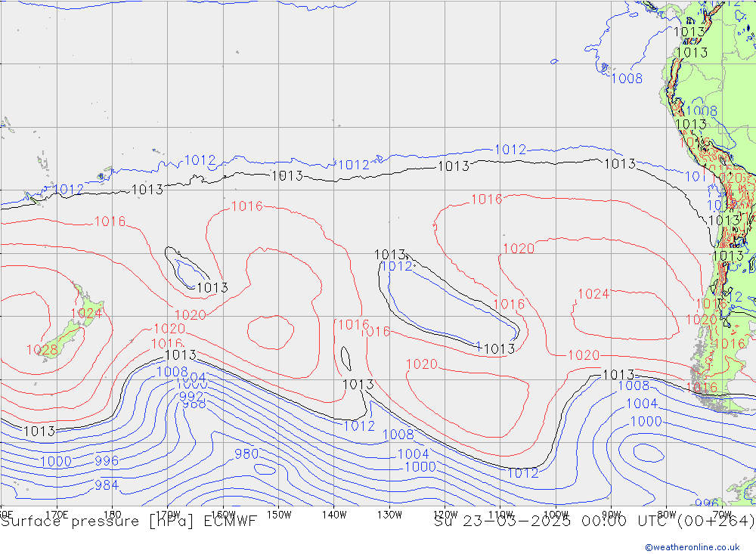Click the 70W longitude label
This screenshot has height=554, width=756.
tap(722, 515)
